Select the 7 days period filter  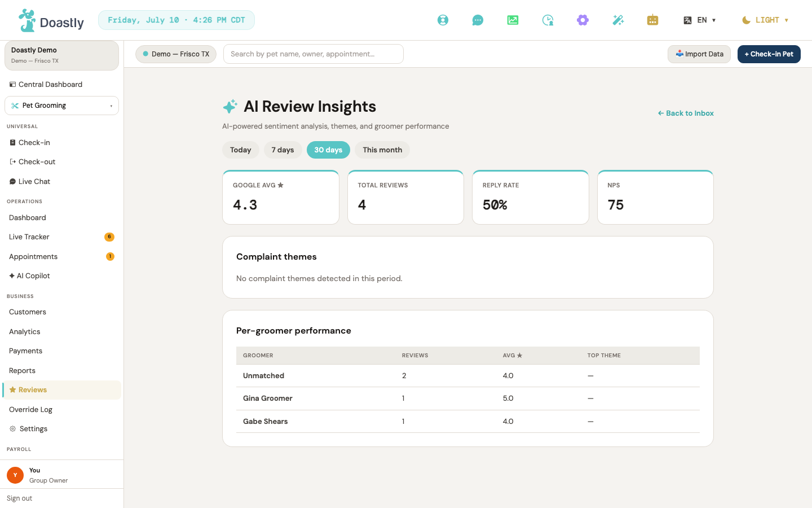point(283,150)
